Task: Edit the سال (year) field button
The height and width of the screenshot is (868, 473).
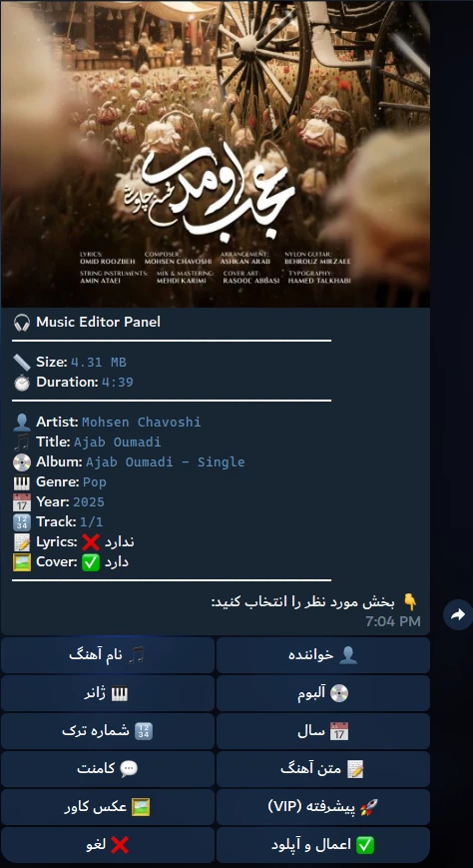Action: (x=323, y=731)
